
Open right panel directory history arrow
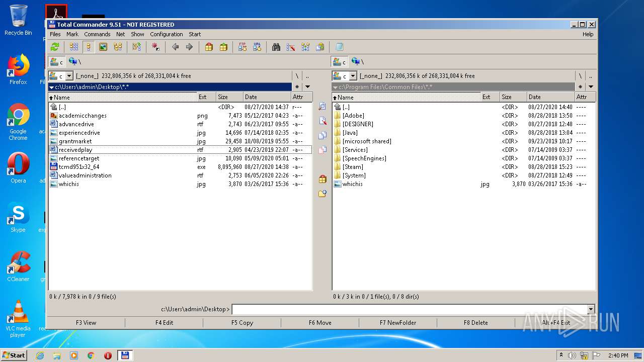591,86
